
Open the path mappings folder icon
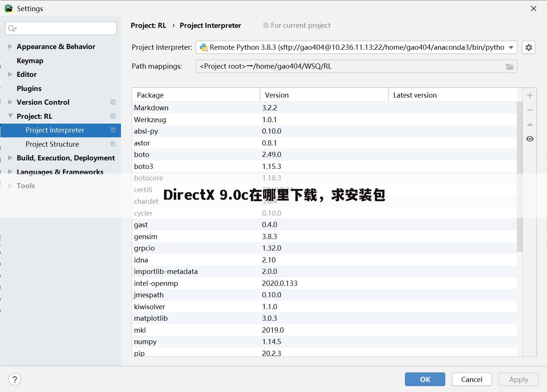tap(510, 66)
